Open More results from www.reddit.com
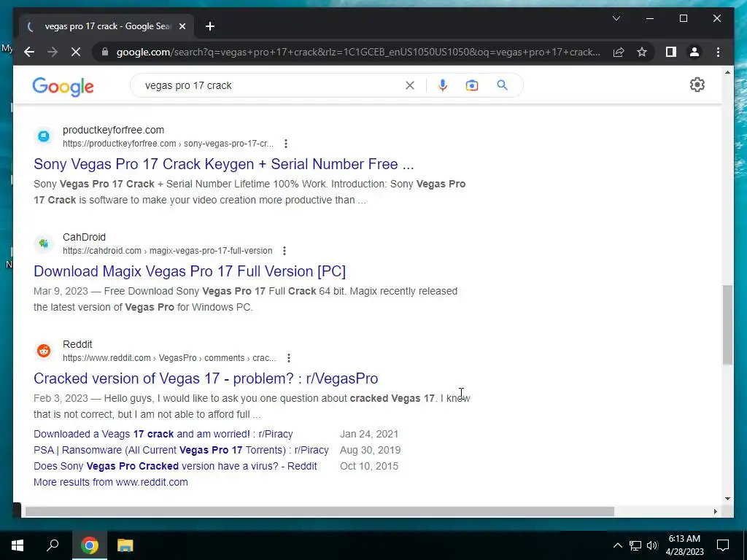The height and width of the screenshot is (560, 747). (111, 482)
